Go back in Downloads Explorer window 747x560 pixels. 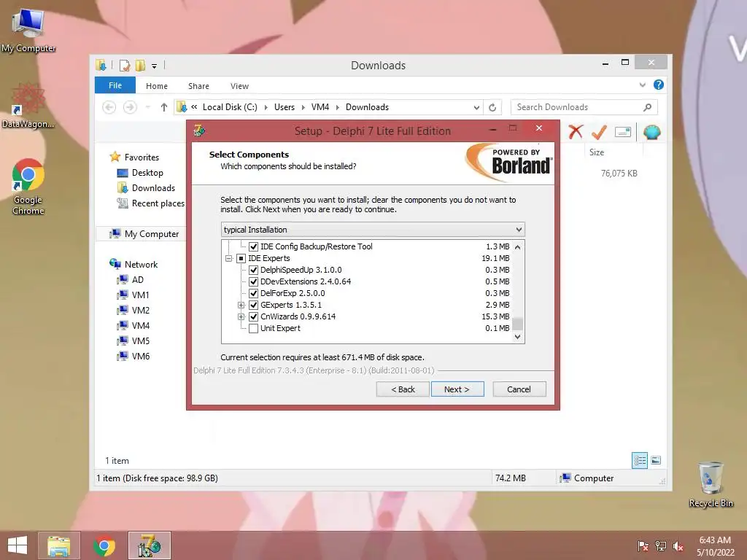point(109,107)
